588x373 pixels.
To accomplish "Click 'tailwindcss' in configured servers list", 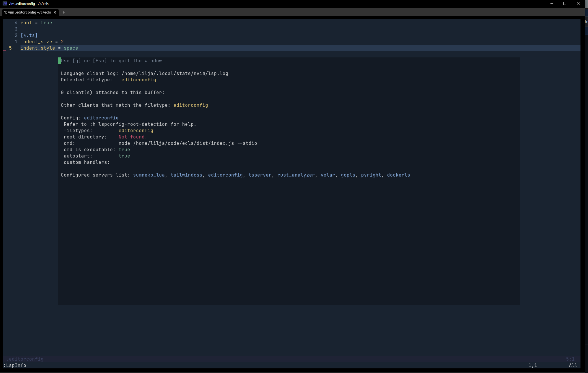I will click(186, 175).
